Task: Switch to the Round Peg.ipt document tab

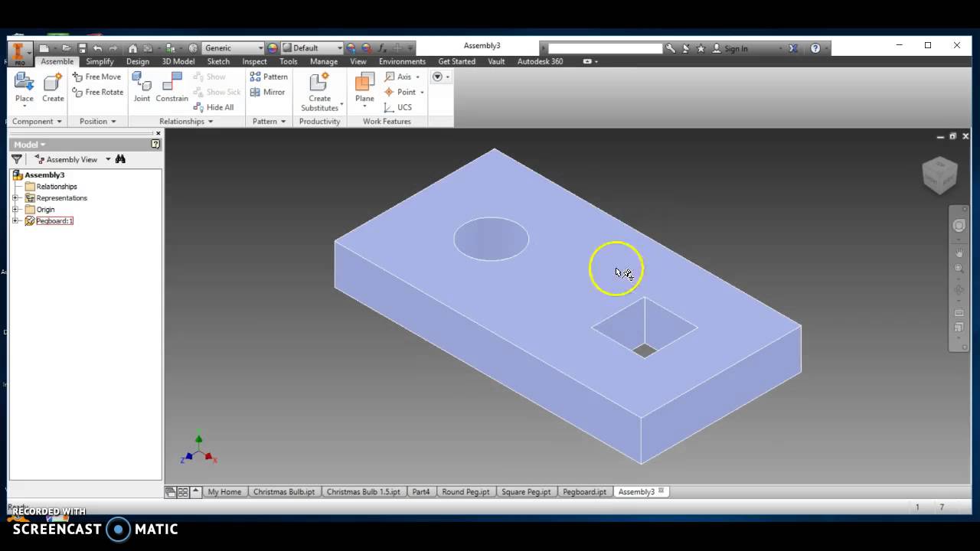Action: coord(465,492)
